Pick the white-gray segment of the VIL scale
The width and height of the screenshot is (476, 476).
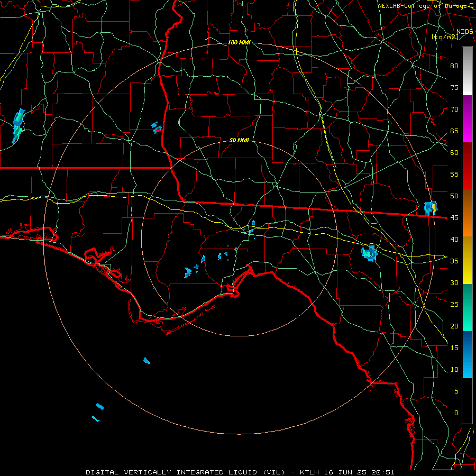coord(467,71)
